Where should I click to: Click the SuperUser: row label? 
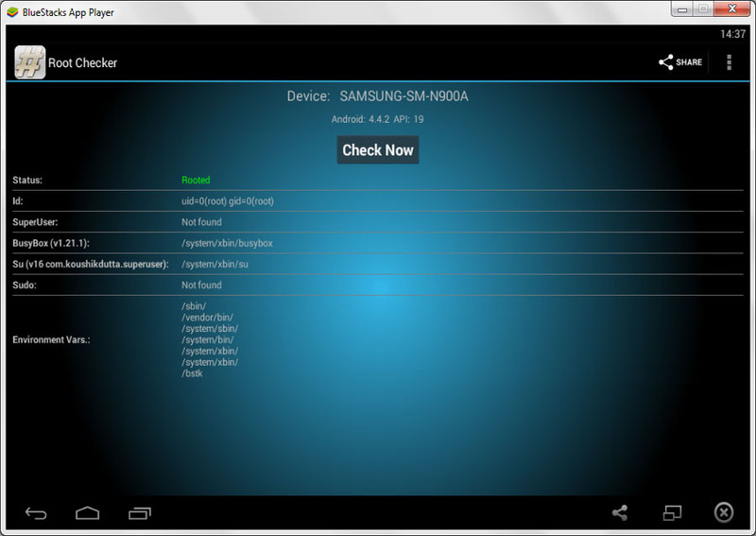coord(35,222)
